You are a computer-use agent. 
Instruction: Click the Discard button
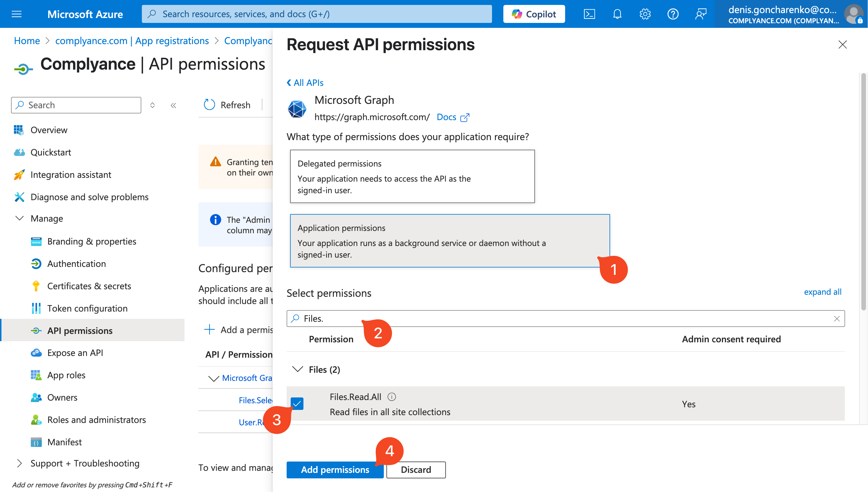(x=416, y=470)
